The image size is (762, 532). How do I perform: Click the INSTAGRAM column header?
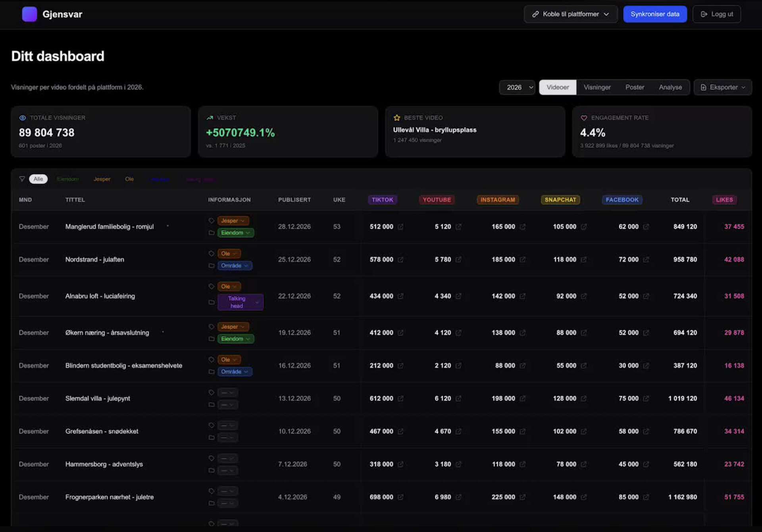[x=498, y=200]
